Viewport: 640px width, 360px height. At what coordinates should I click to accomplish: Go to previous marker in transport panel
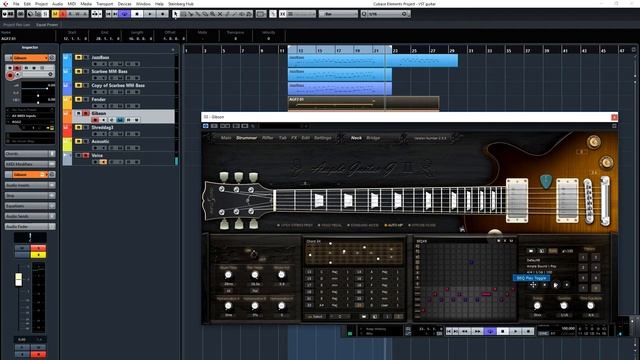pos(449,331)
